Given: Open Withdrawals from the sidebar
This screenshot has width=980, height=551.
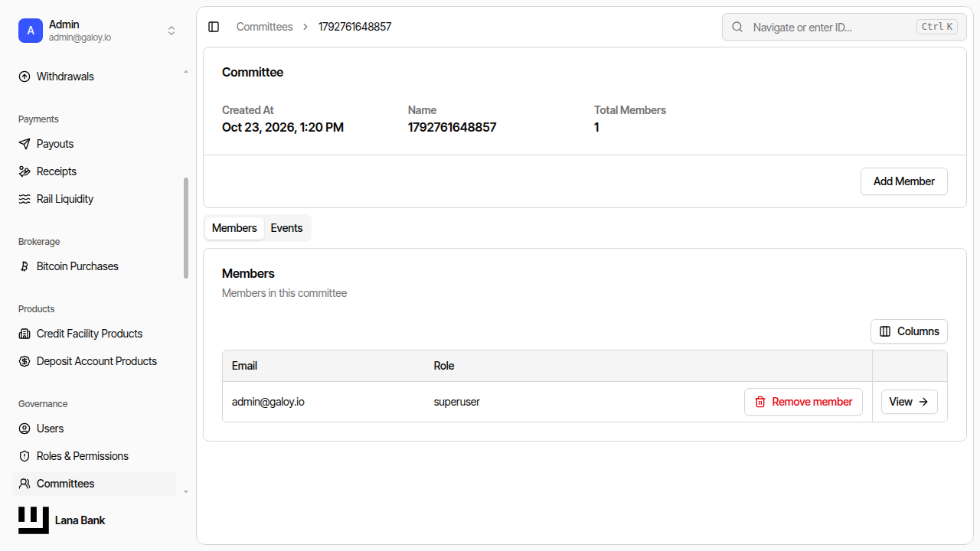Looking at the screenshot, I should coord(94,77).
